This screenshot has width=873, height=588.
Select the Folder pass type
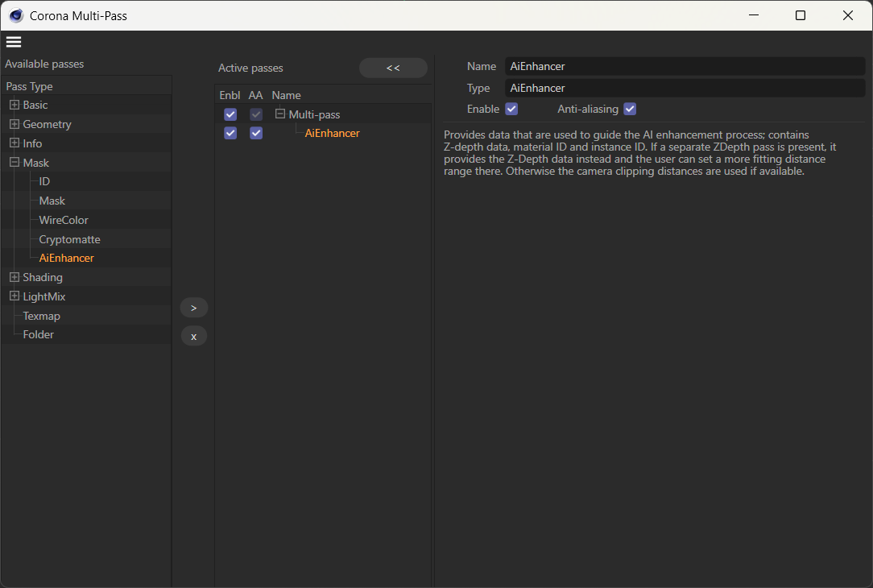tap(39, 334)
